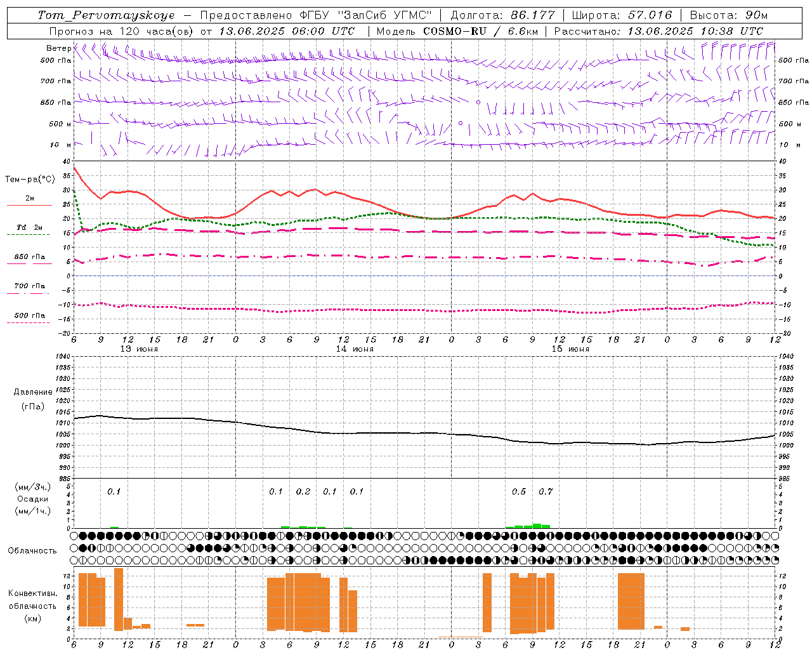Click the (км) unit label for convective clouds
Screen dimensions: 812x650
(32, 618)
